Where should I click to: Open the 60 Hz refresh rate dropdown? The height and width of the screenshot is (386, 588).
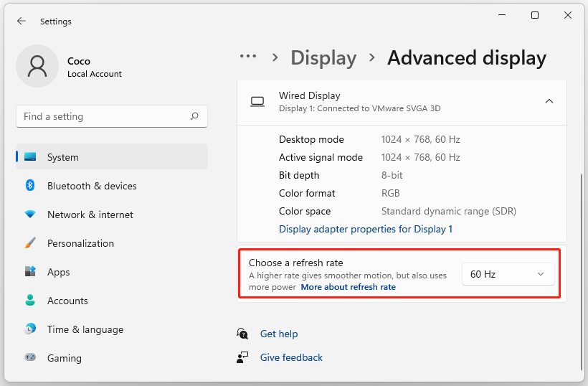(508, 274)
